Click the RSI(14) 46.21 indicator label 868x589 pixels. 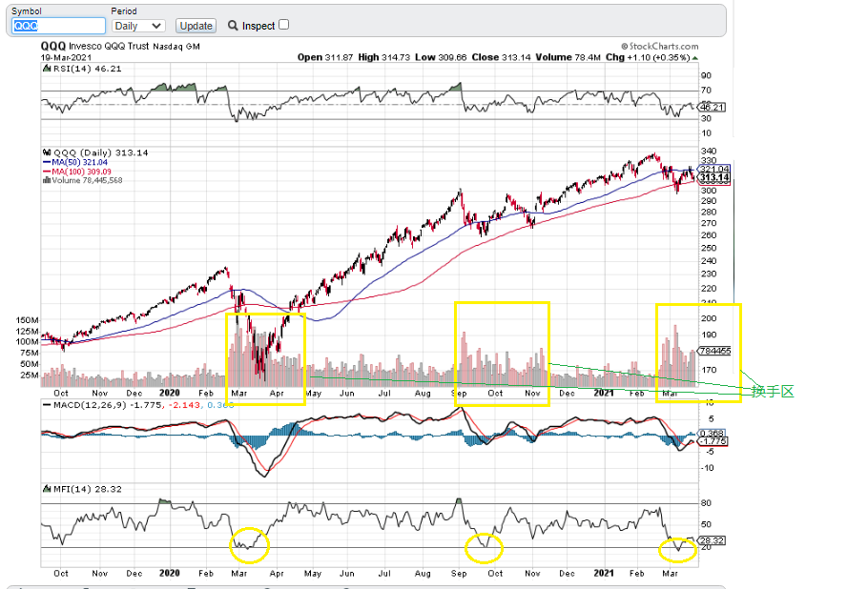(88, 69)
